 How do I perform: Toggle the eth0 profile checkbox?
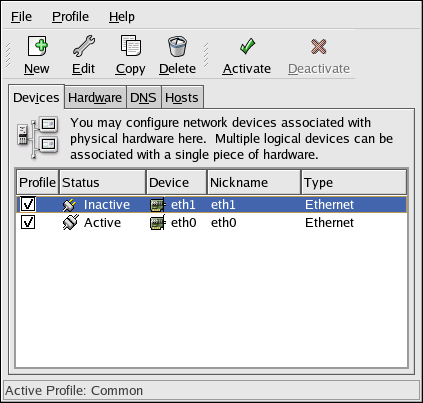coord(28,222)
